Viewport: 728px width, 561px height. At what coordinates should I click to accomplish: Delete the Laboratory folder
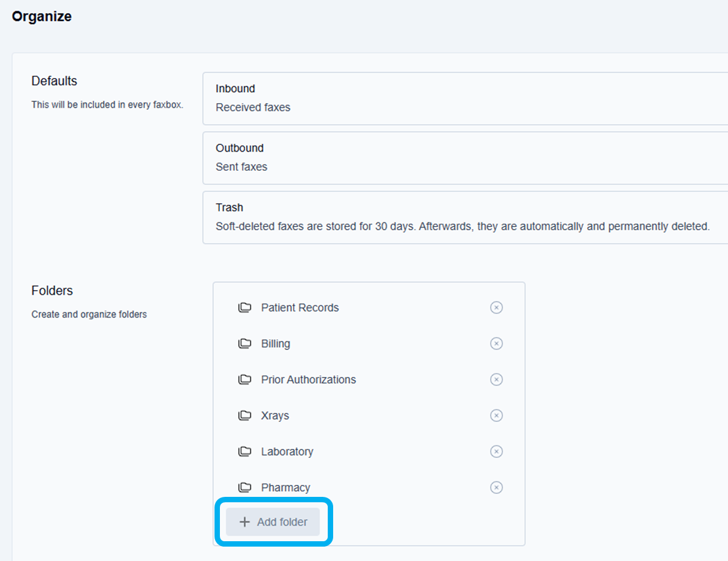pos(496,451)
